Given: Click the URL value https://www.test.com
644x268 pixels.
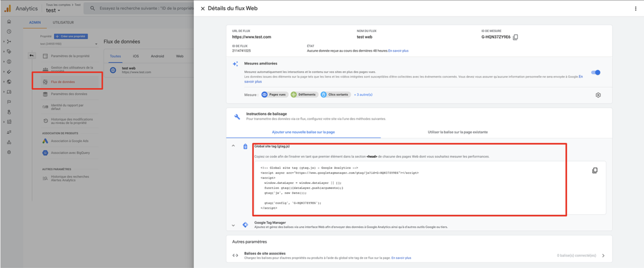Looking at the screenshot, I should [252, 37].
